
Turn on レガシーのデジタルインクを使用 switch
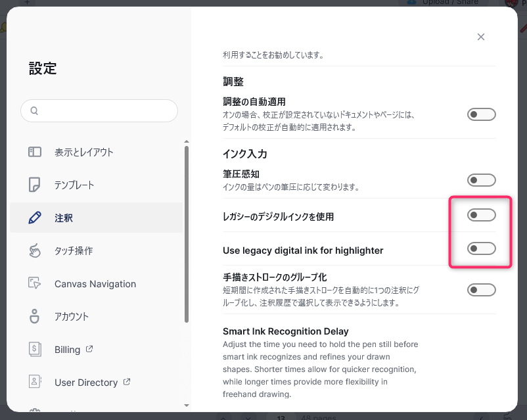(481, 216)
